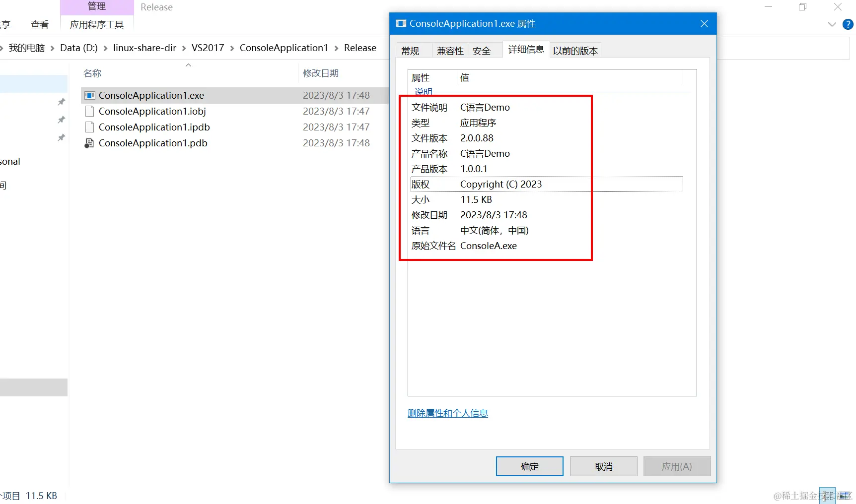The height and width of the screenshot is (504, 856).
Task: Select the ConsoleApplication1.iobj file name
Action: pos(152,111)
